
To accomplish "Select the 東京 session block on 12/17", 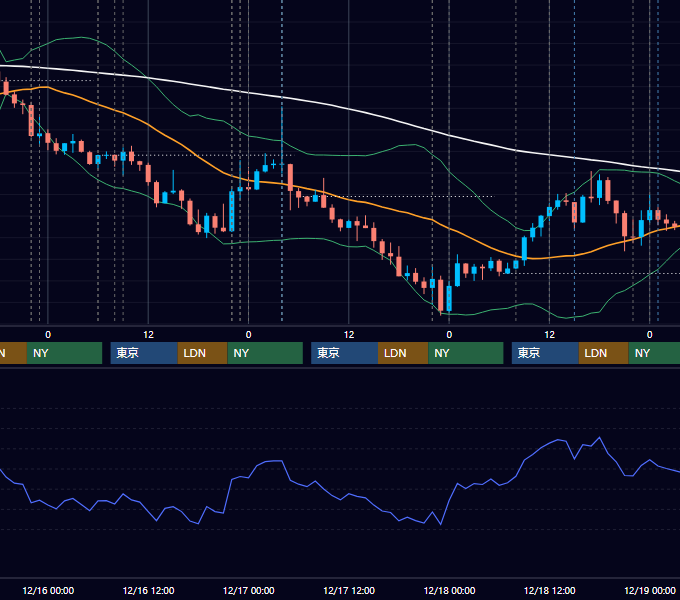I will click(344, 353).
